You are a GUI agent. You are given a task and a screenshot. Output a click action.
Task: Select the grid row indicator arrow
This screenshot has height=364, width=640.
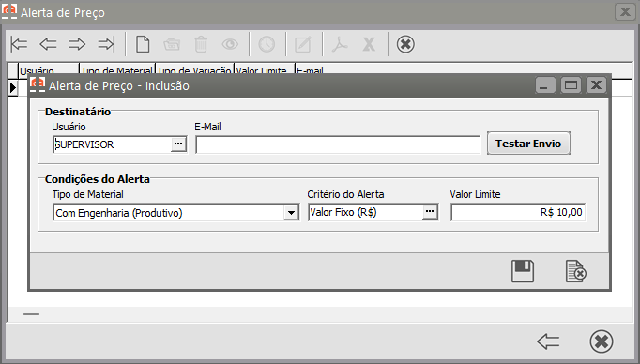click(x=12, y=87)
